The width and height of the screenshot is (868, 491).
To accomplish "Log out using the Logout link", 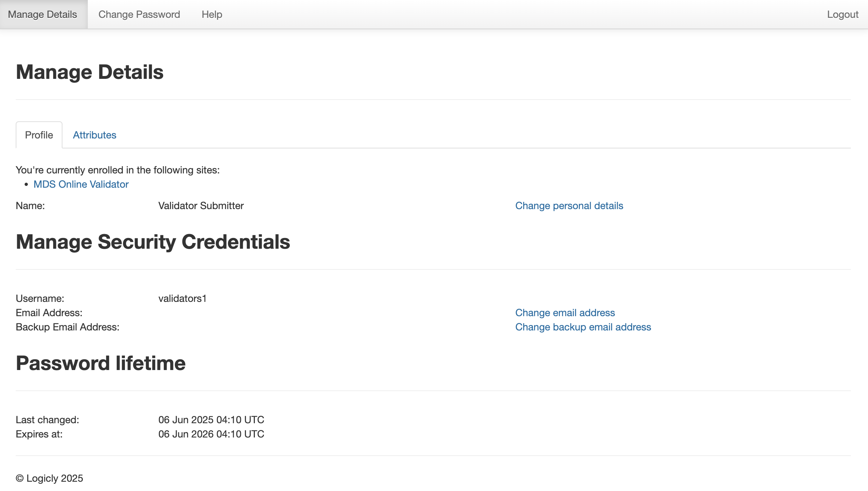I will point(843,14).
